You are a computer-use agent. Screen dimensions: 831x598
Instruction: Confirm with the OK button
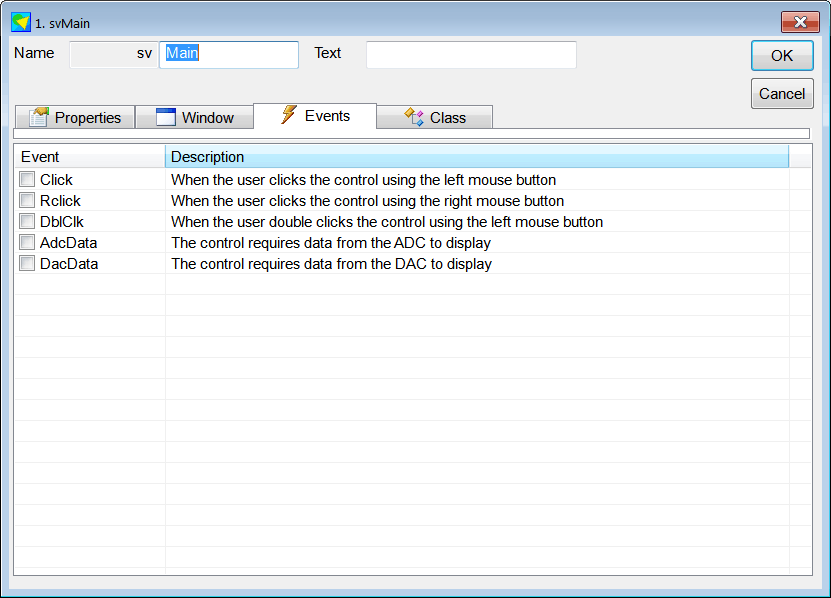(x=782, y=56)
